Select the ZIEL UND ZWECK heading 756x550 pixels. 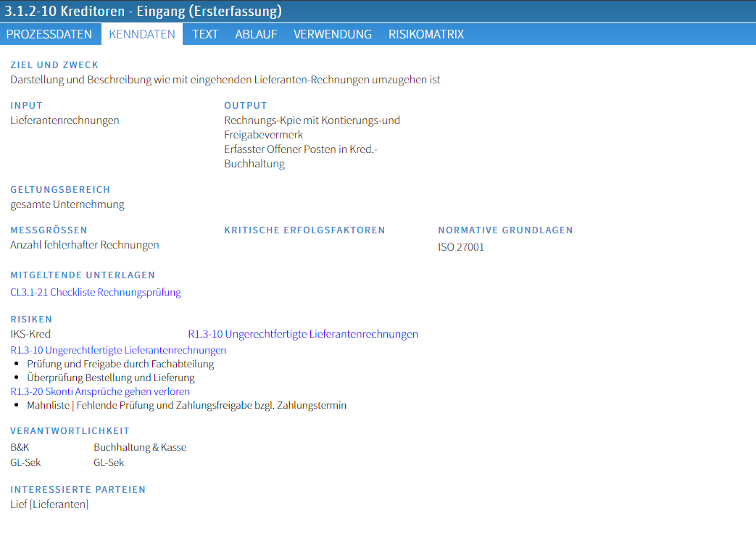pyautogui.click(x=54, y=64)
